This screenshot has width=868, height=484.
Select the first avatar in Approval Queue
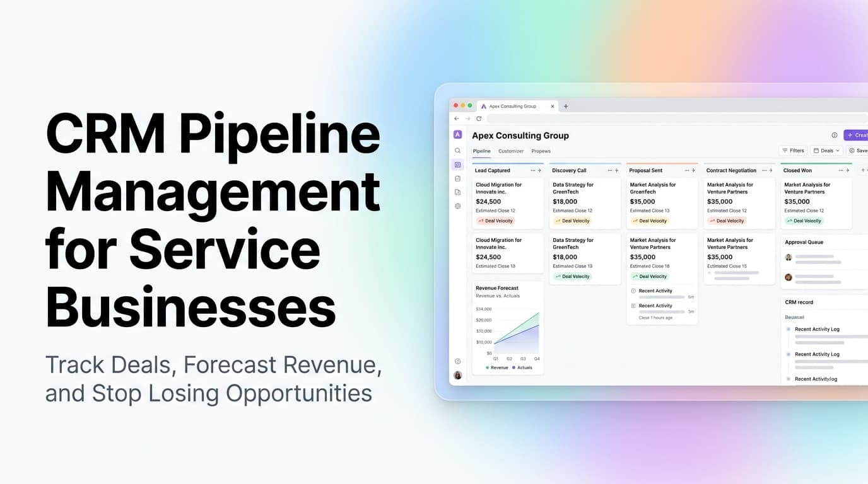[x=789, y=257]
